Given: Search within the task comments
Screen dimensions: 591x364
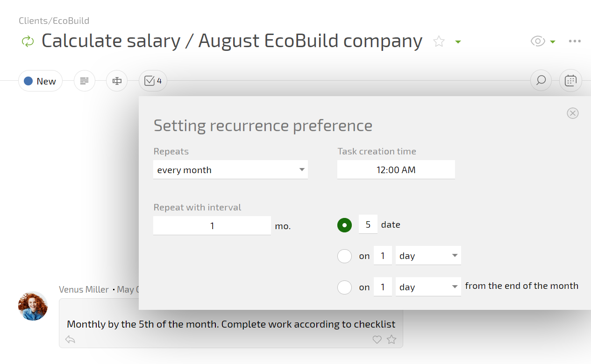Looking at the screenshot, I should (541, 81).
